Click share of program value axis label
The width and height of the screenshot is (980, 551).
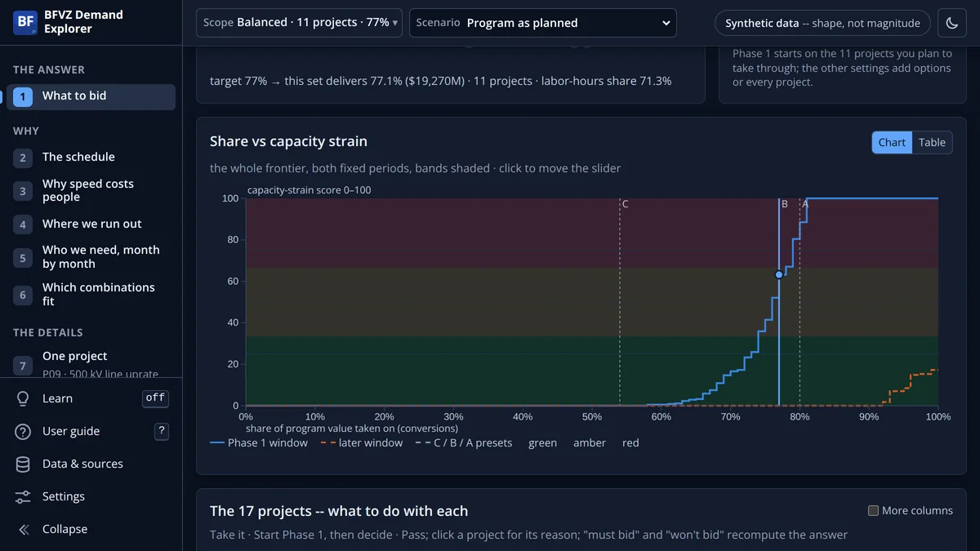point(352,429)
